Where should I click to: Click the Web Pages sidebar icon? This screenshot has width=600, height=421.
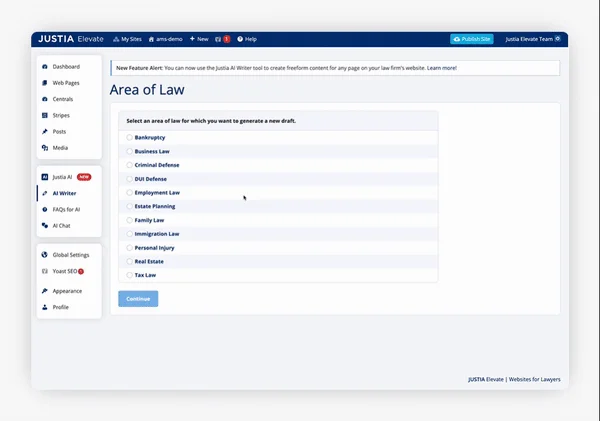pyautogui.click(x=45, y=83)
